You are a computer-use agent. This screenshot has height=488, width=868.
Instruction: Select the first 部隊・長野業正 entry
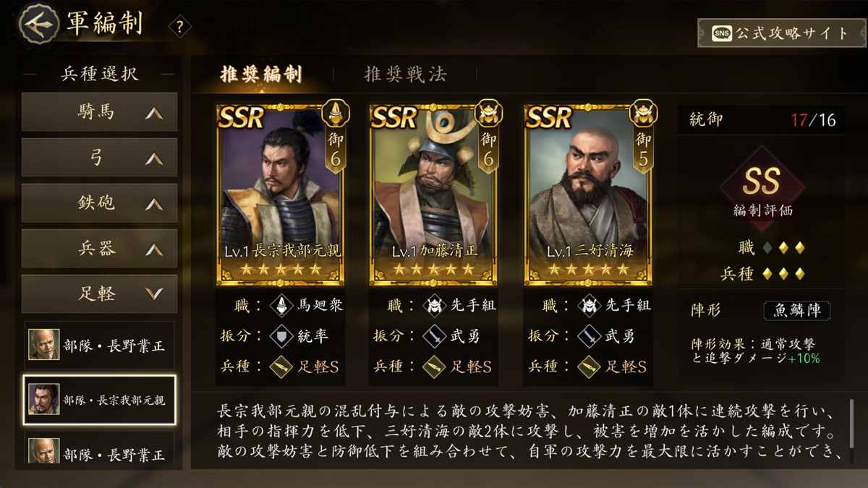(x=99, y=345)
